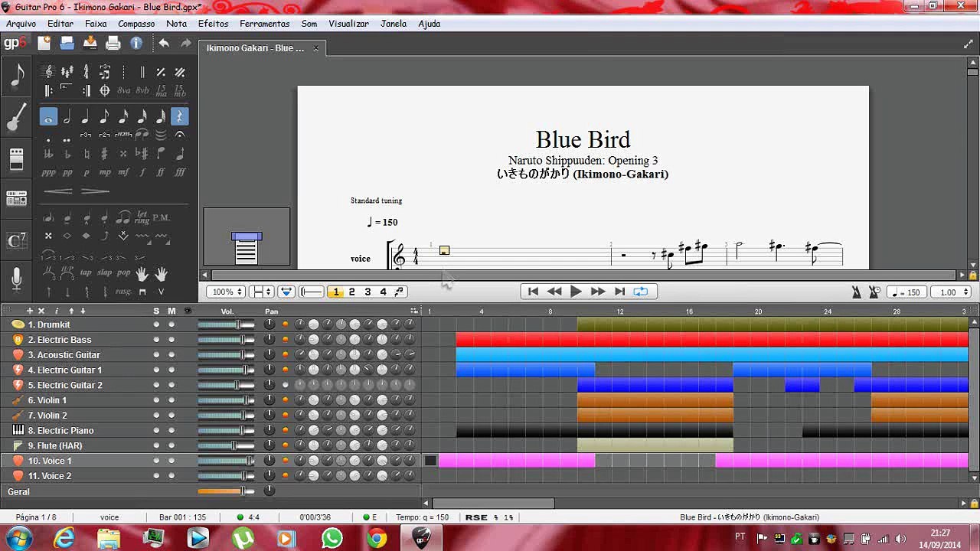
Task: Solo the Drumkit track
Action: coord(156,324)
